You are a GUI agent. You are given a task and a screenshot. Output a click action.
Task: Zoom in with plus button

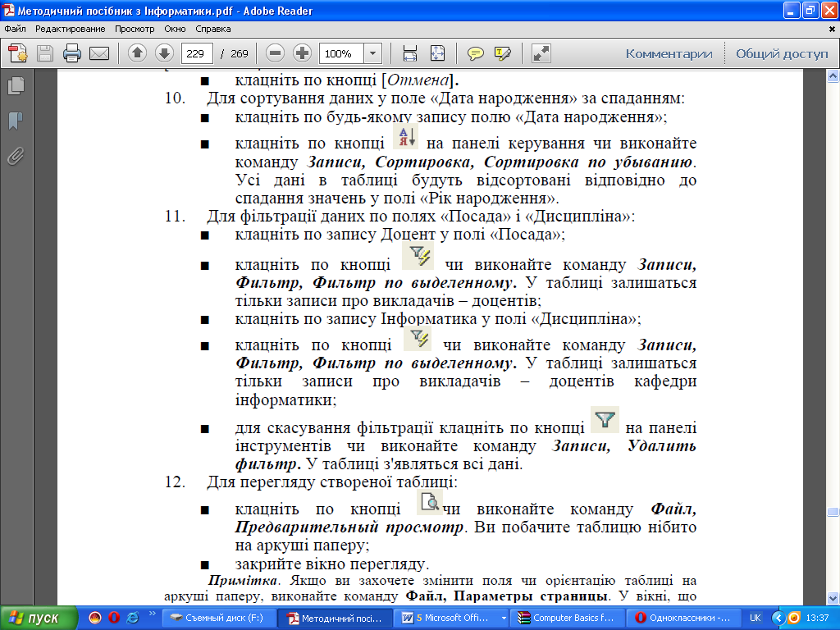point(303,53)
